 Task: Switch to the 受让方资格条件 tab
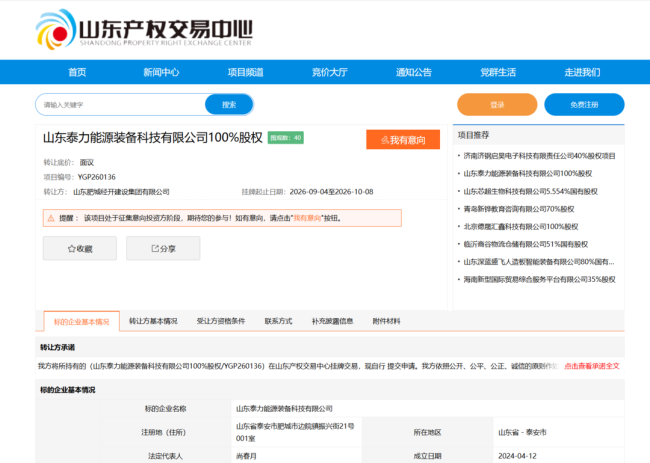[x=221, y=321]
